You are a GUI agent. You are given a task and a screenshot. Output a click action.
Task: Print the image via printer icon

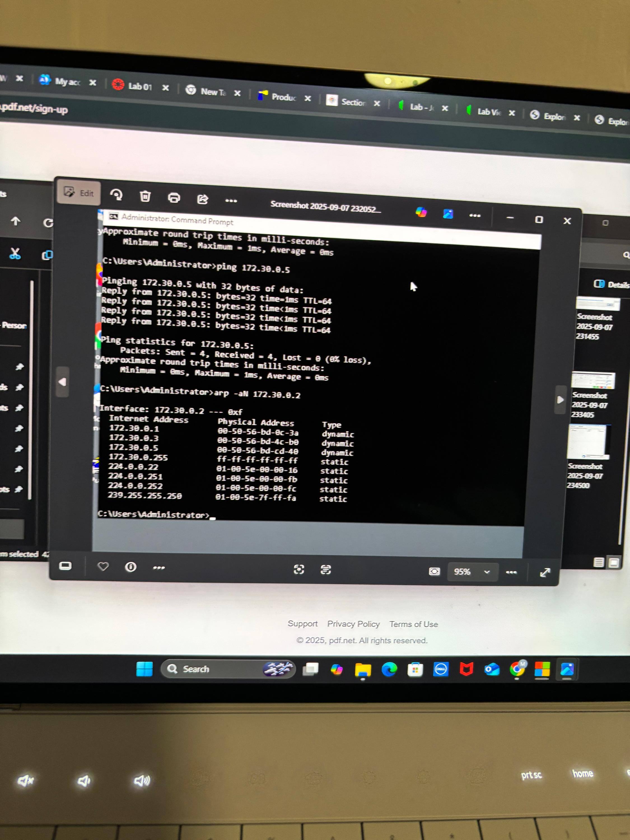pyautogui.click(x=174, y=197)
